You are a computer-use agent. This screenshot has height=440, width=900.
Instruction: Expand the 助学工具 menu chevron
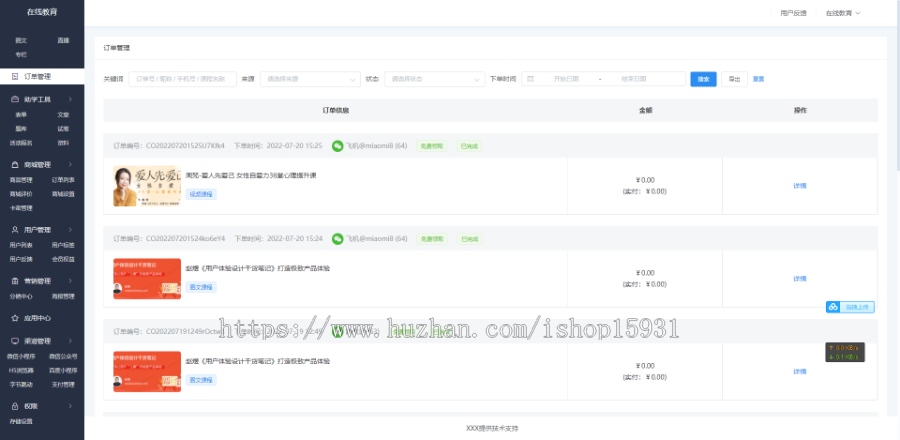(70, 99)
